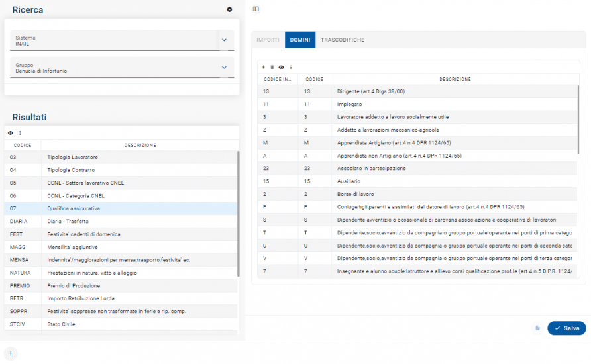Collapse the Ricerca panel using the round icon
591x364 pixels.
click(x=229, y=9)
